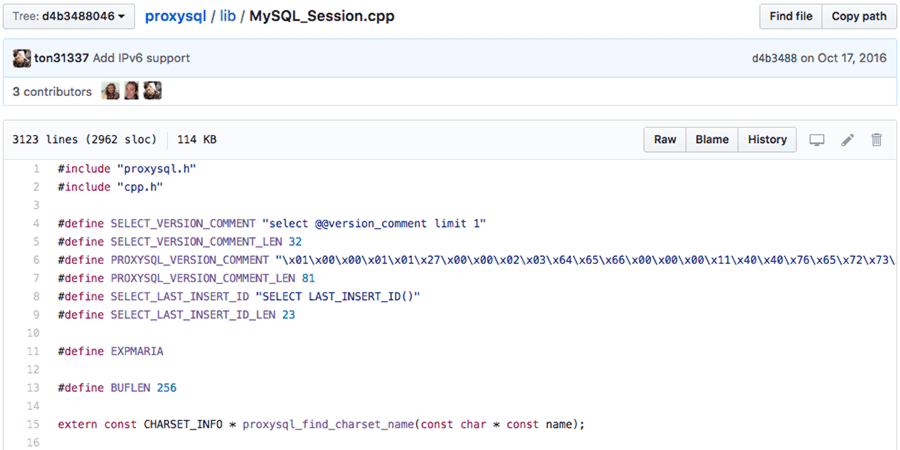
Task: Select line number 15 in code
Action: [x=35, y=424]
